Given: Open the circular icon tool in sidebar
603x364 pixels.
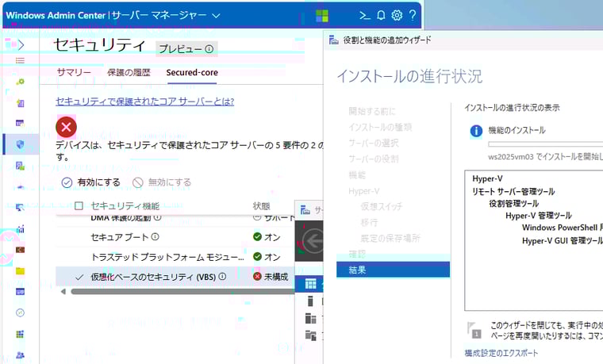Looking at the screenshot, I should pyautogui.click(x=20, y=312).
